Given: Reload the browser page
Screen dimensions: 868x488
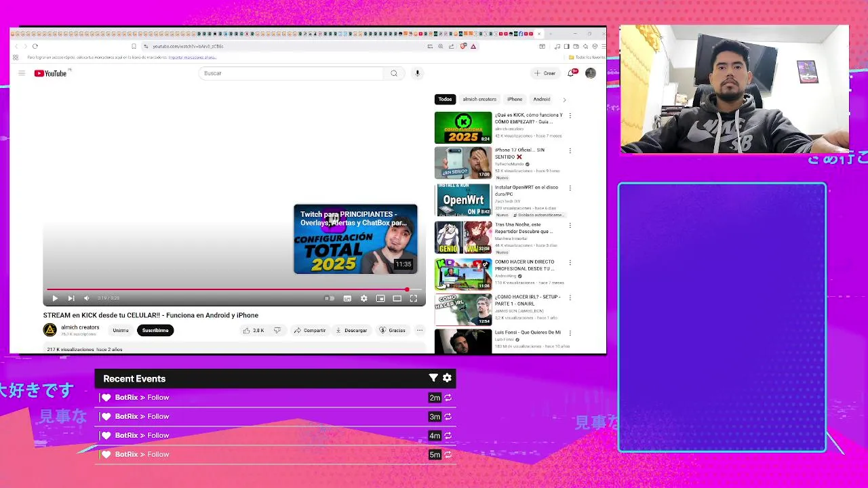Looking at the screenshot, I should click(35, 46).
